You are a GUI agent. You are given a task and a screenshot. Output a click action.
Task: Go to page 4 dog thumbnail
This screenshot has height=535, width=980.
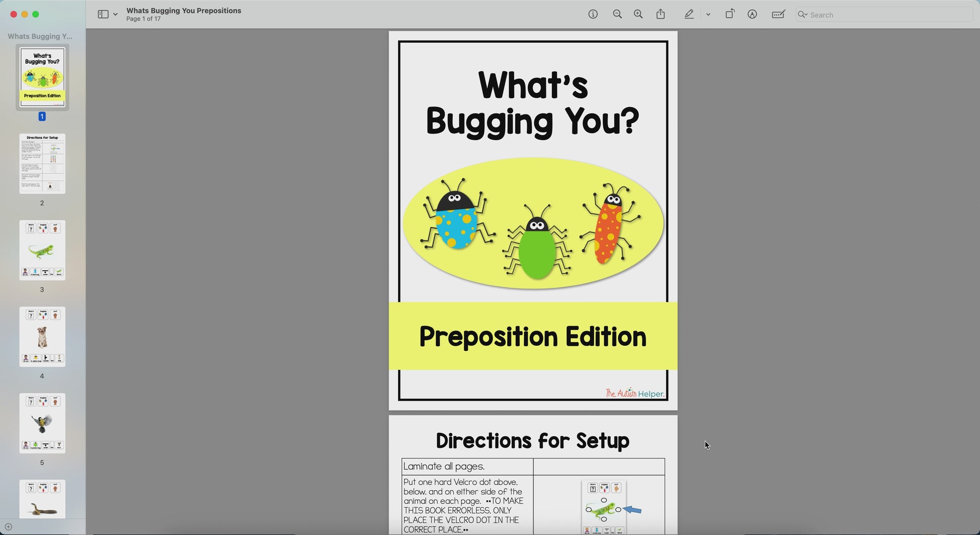click(x=42, y=337)
